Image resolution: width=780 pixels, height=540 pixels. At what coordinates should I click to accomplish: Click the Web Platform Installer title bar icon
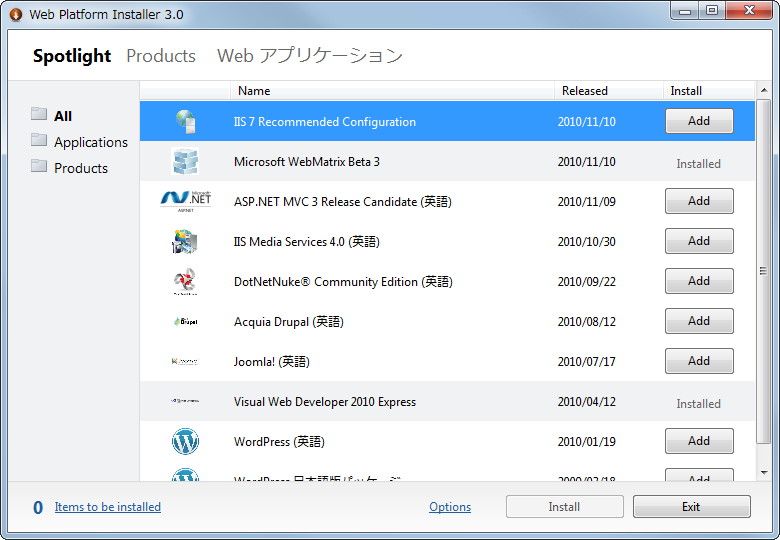coord(16,14)
